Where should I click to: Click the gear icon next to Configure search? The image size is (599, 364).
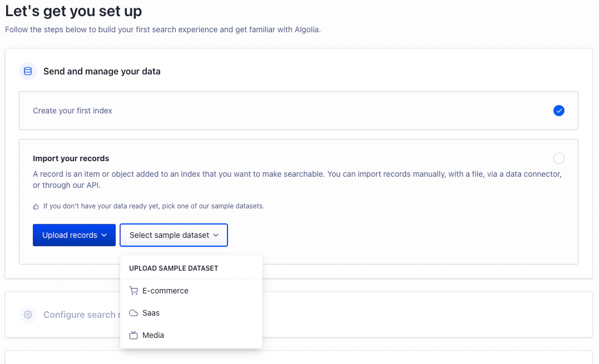pyautogui.click(x=28, y=315)
